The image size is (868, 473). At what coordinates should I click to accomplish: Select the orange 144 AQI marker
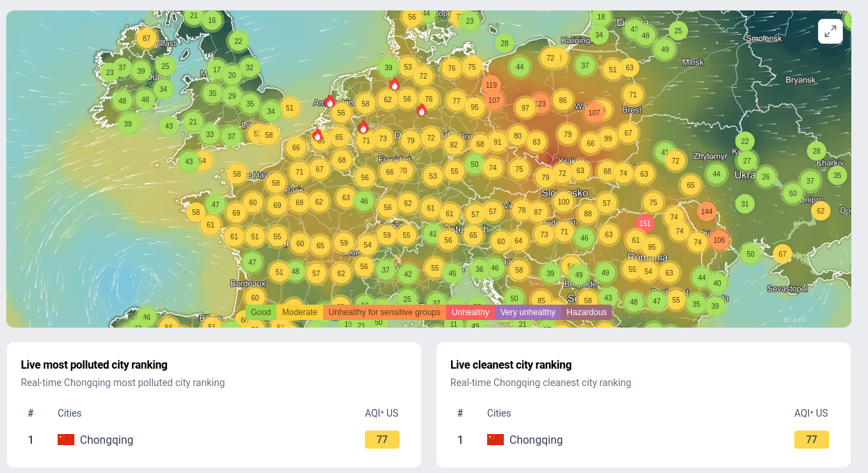tap(707, 211)
